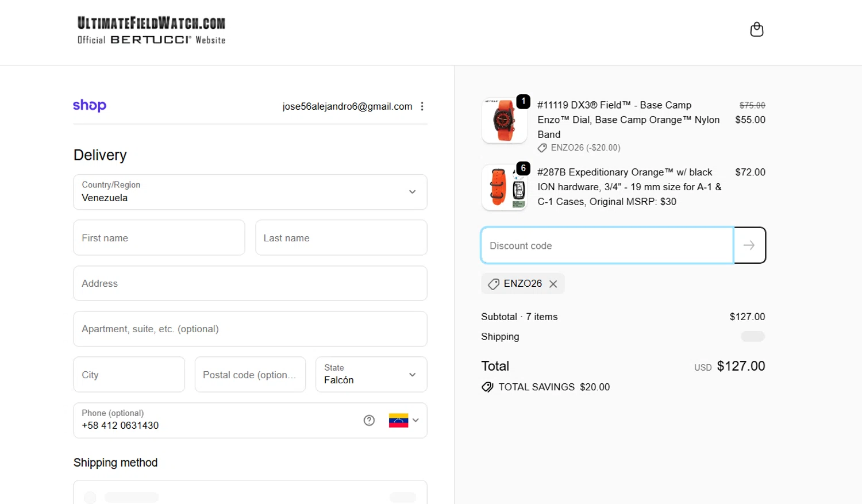Screen dimensions: 862x504
Task: Click the #287B Expeditionary Orange product title
Action: click(629, 187)
